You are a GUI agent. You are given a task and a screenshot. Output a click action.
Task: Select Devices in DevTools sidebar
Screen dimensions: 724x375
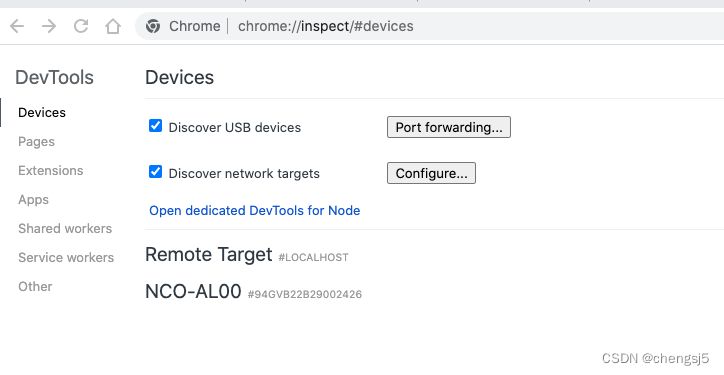pyautogui.click(x=42, y=113)
